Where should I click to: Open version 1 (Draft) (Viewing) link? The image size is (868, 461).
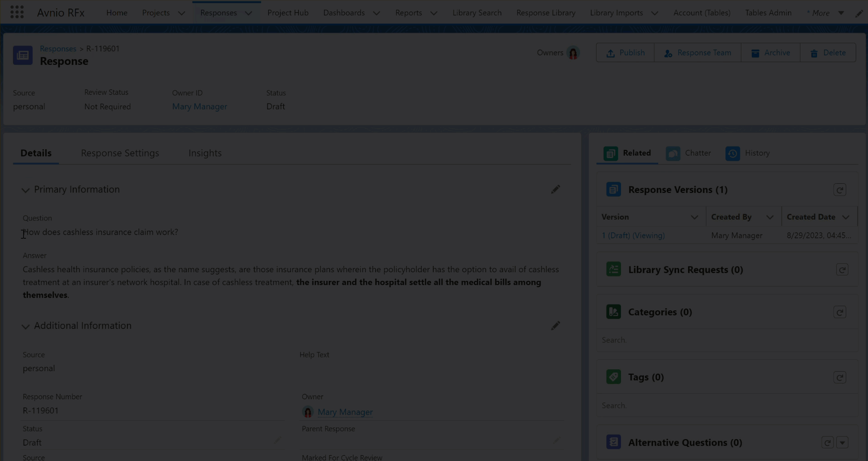[633, 235]
